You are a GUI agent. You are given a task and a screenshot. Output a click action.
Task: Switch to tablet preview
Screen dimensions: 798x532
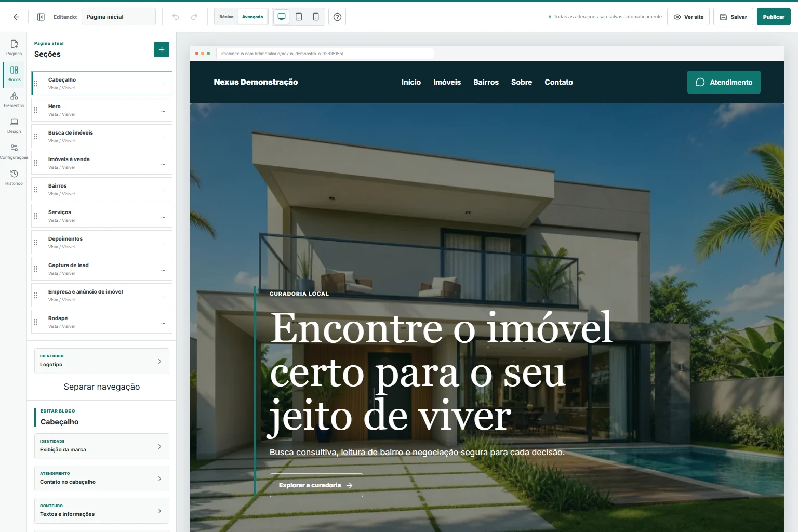point(299,17)
